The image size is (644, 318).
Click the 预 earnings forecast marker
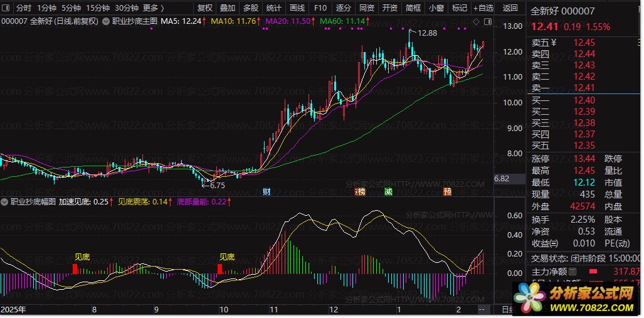[x=447, y=191]
